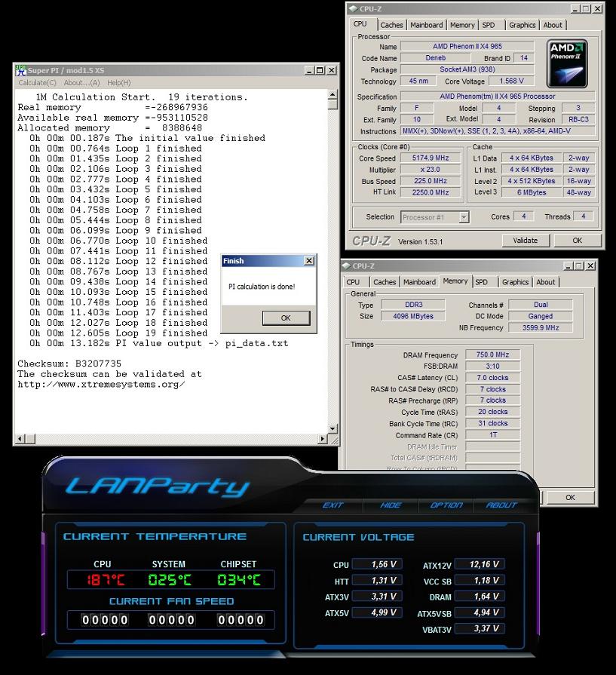The height and width of the screenshot is (675, 616).
Task: Minimize the Super PI window
Action: pos(309,71)
